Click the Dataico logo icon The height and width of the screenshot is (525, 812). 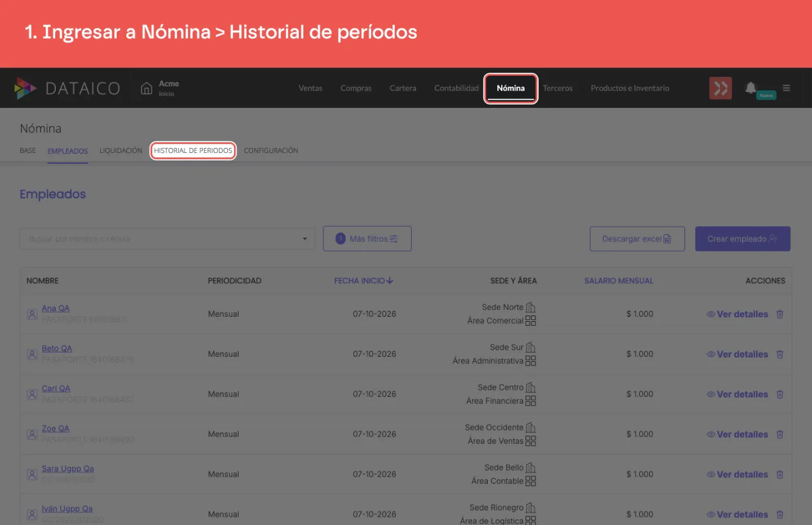click(x=25, y=88)
